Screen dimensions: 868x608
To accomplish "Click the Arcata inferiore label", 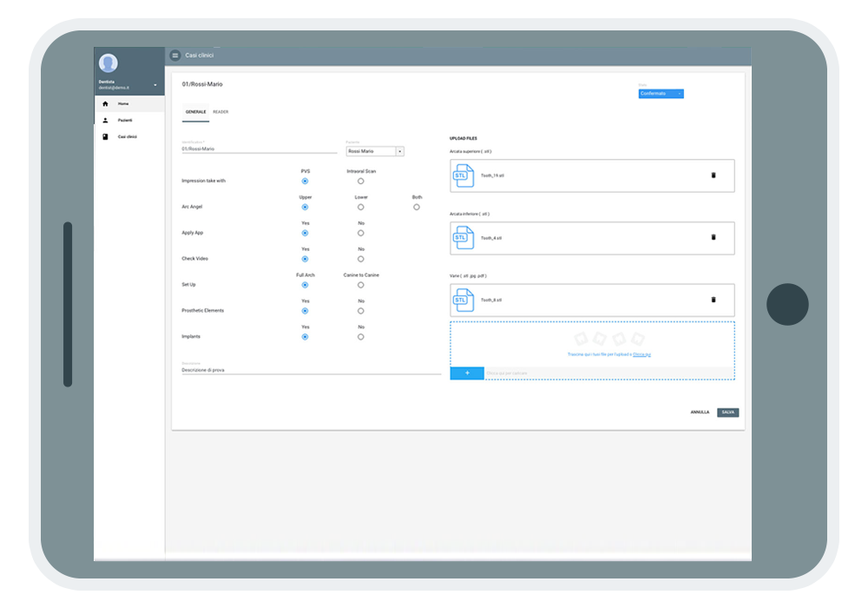I will [x=470, y=214].
